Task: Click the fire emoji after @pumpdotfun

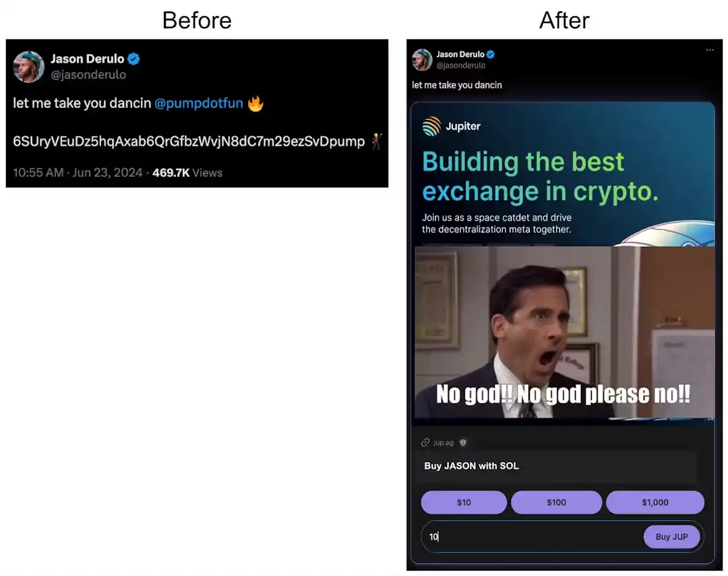Action: [x=255, y=104]
